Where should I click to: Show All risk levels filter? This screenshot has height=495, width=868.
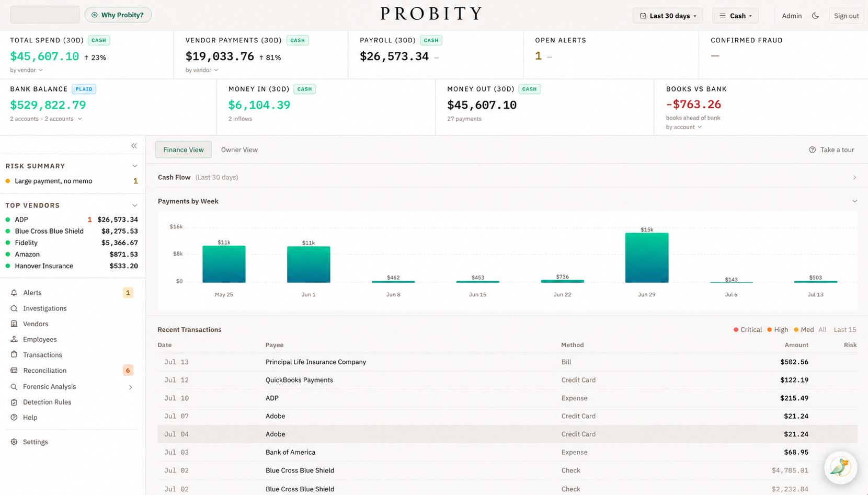tap(823, 330)
